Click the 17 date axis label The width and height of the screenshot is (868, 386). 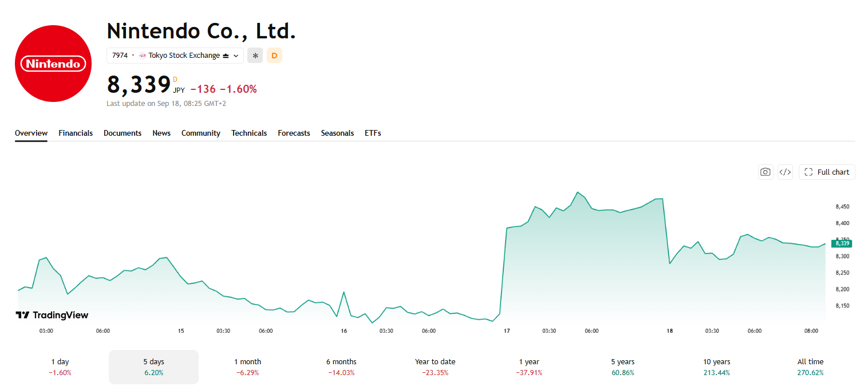tap(507, 331)
